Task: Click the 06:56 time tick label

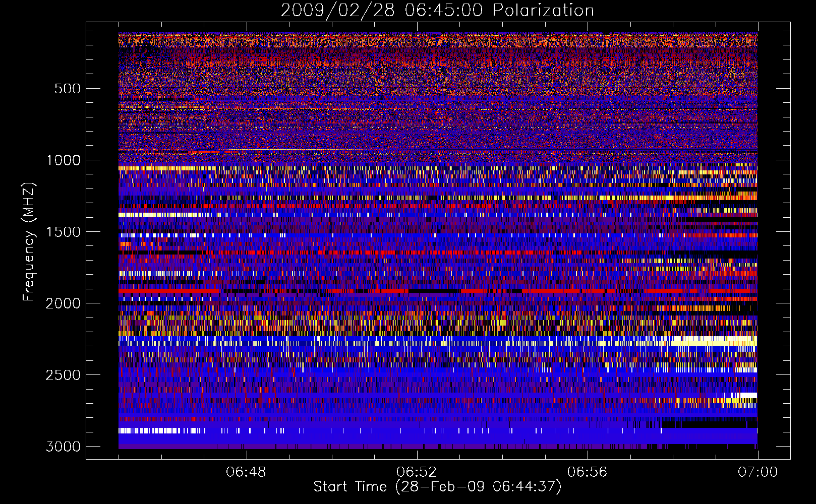Action: point(588,472)
